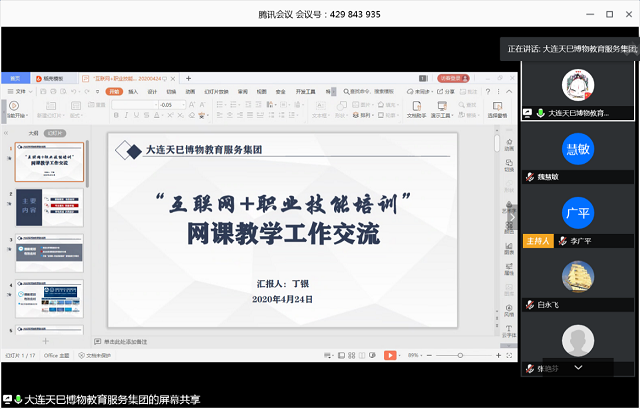Switch to the 稻壳模板 template tab
This screenshot has height=409, width=640.
click(53, 78)
